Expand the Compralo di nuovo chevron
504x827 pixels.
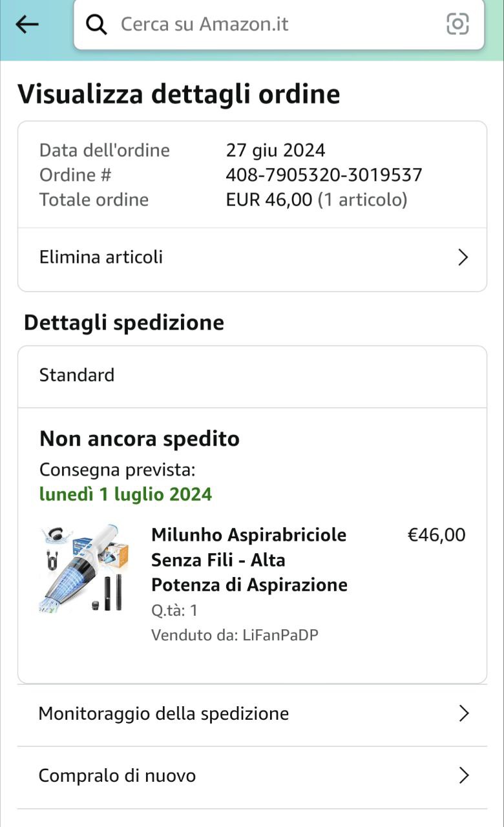pos(463,775)
